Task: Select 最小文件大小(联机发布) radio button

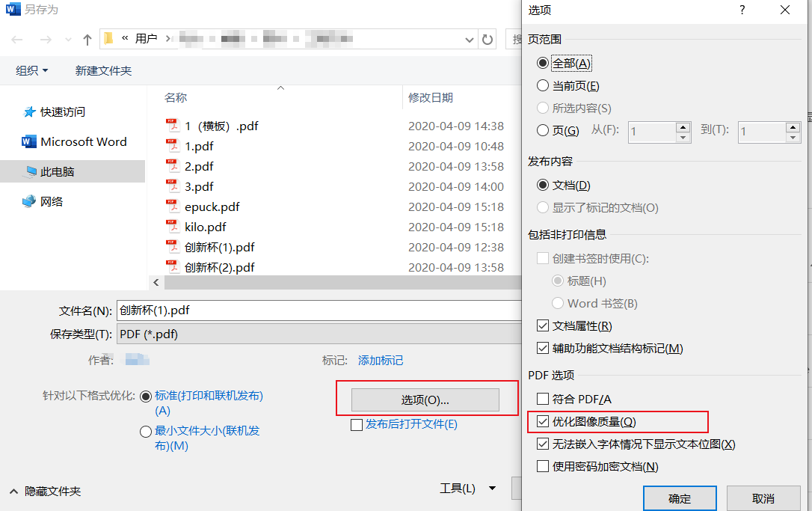Action: [x=145, y=431]
